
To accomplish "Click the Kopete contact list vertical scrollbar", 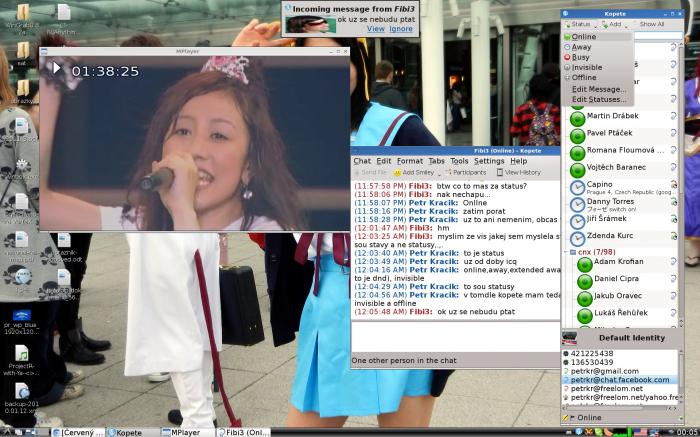I will tap(681, 183).
